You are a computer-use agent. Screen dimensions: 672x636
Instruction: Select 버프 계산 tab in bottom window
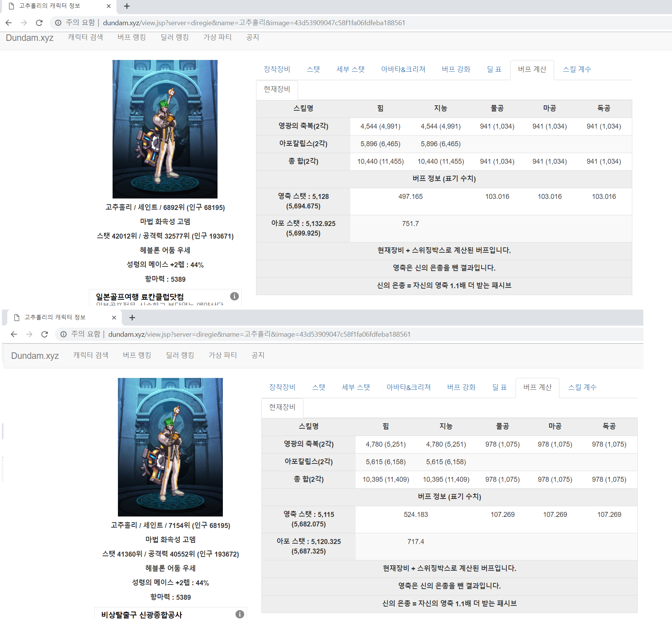coord(537,387)
